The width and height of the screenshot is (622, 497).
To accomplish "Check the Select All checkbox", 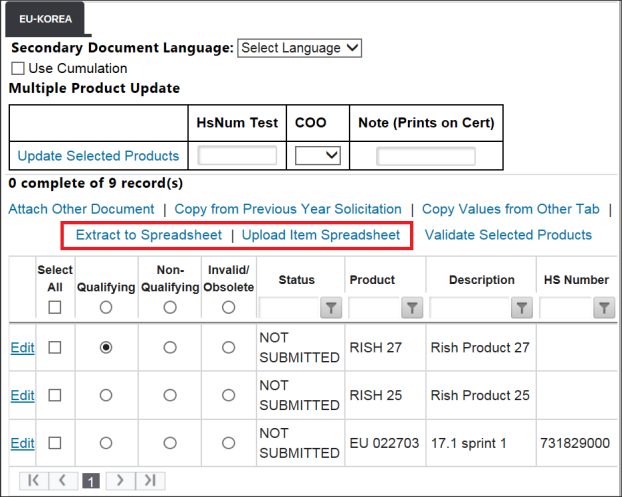I will point(55,307).
